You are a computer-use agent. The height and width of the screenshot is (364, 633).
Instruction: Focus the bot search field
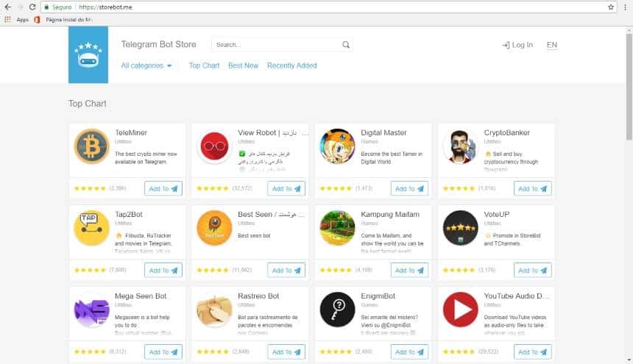coord(276,45)
